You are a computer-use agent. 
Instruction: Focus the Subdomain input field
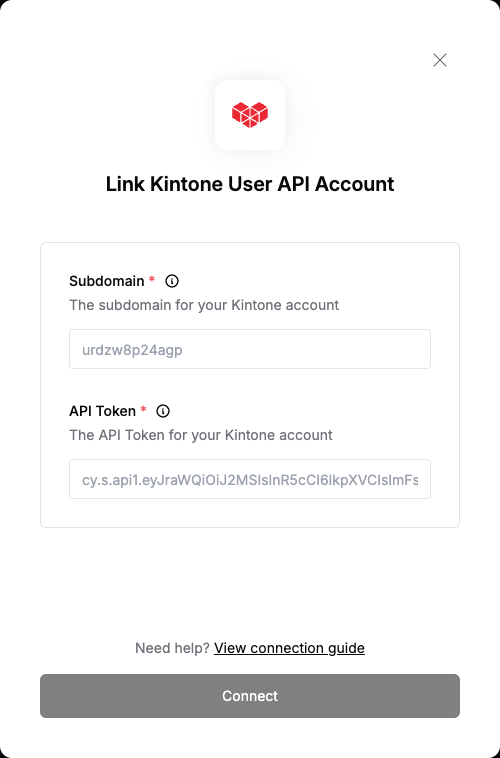tap(250, 349)
